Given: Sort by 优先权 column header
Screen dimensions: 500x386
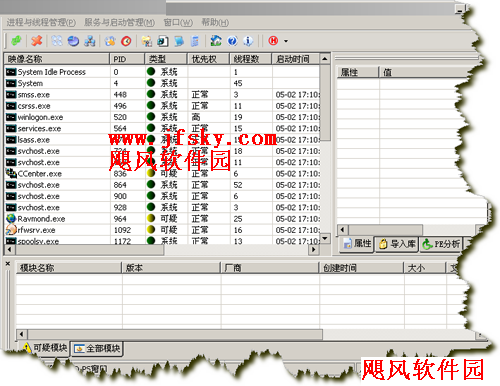Looking at the screenshot, I should tap(208, 59).
